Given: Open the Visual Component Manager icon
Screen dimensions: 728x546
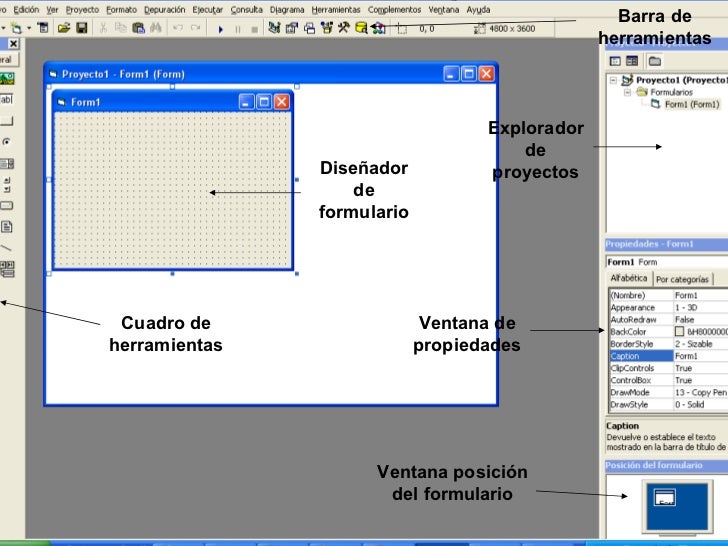Looking at the screenshot, I should coord(378,28).
